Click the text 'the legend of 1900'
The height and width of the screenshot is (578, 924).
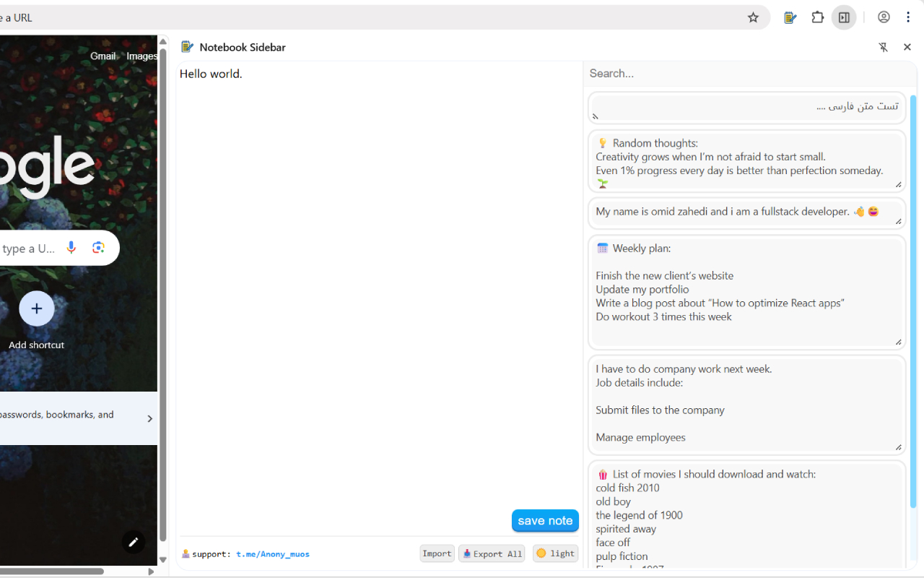tap(639, 515)
